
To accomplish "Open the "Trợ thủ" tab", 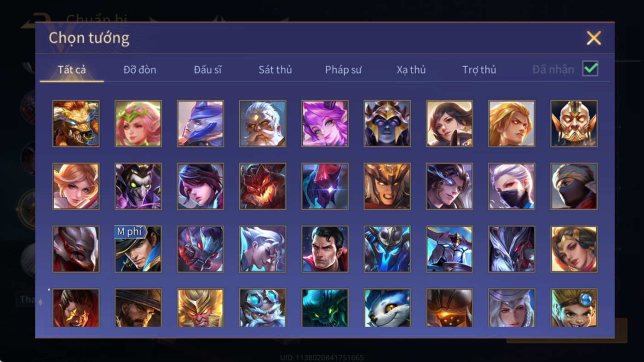I will tap(479, 70).
